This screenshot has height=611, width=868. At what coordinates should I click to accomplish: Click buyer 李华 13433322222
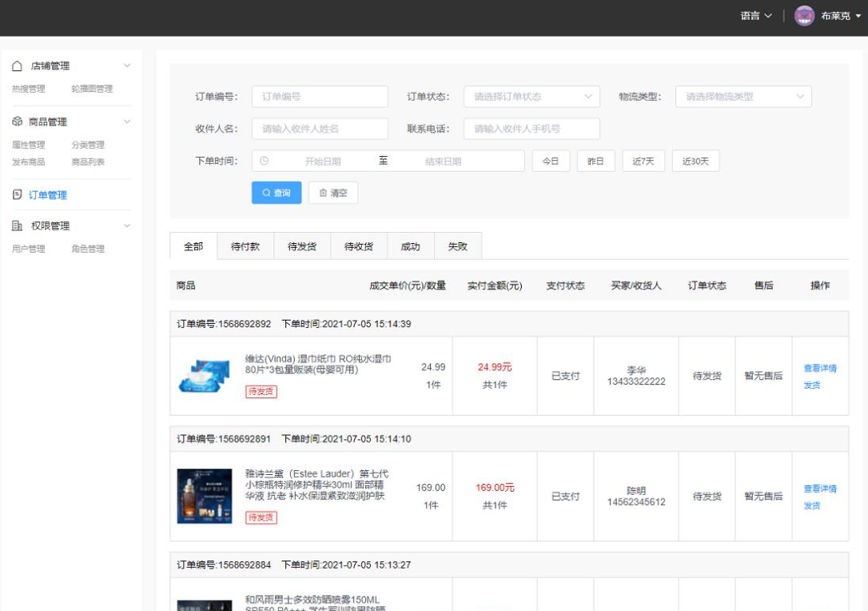636,376
